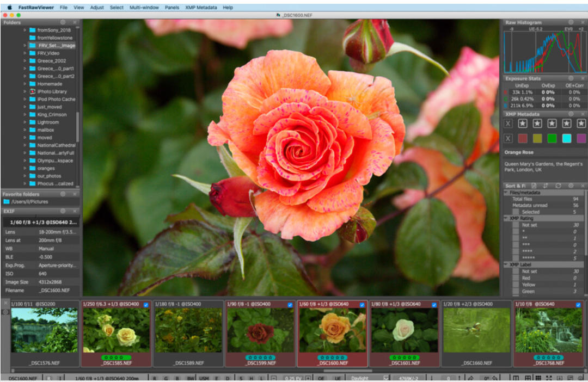
Task: Collapse the XMP Rating section
Action: click(x=506, y=218)
